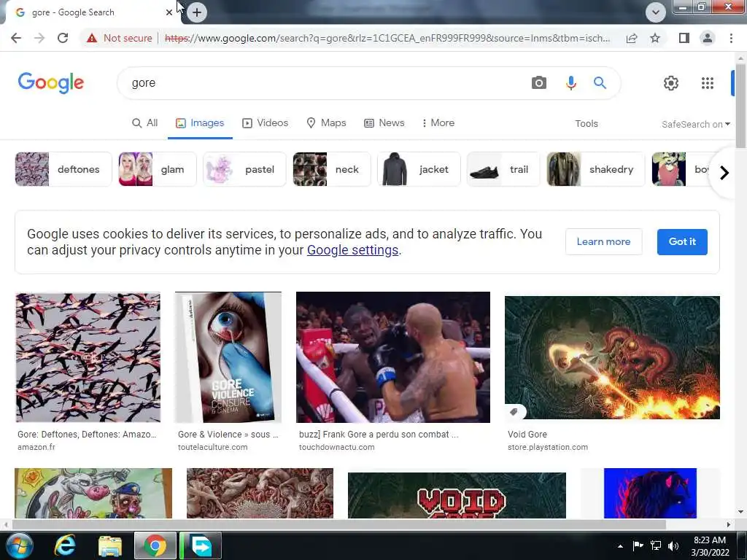Click the address bar URL

387,38
